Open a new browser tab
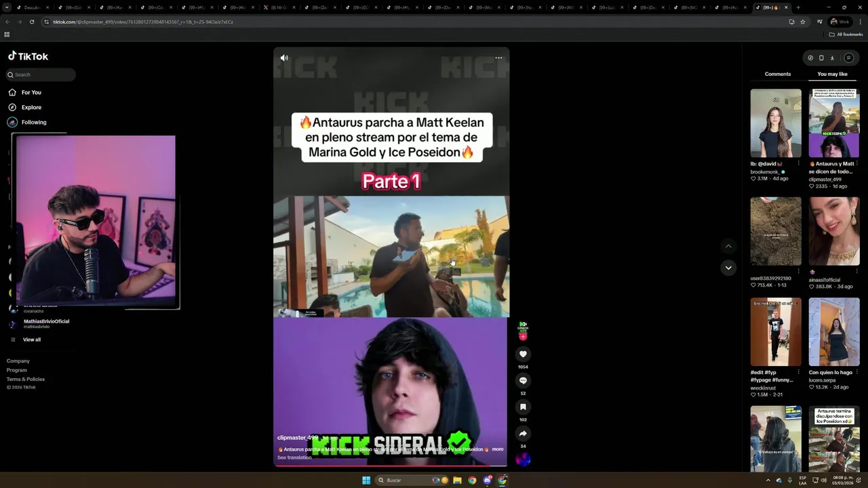The height and width of the screenshot is (488, 868). point(798,7)
